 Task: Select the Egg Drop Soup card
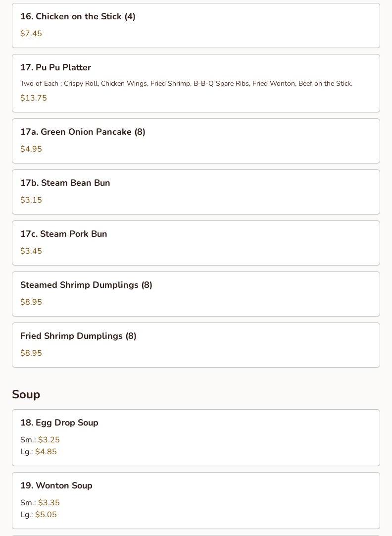coord(196,437)
